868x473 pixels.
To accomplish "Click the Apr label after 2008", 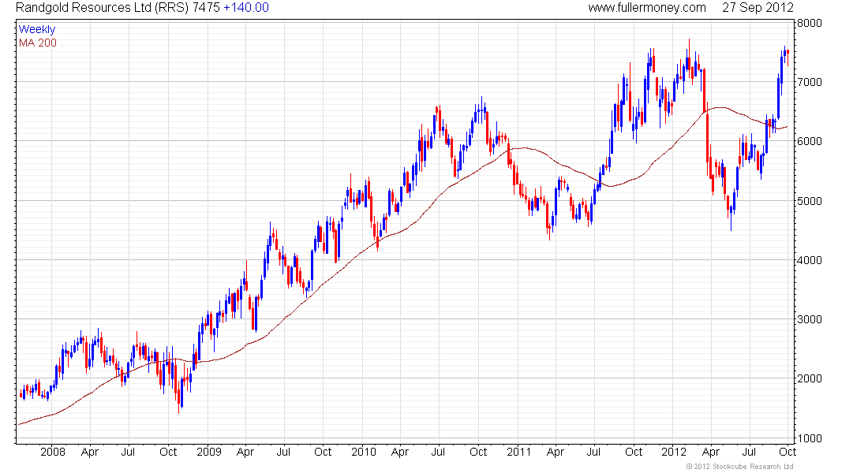I will (x=90, y=452).
